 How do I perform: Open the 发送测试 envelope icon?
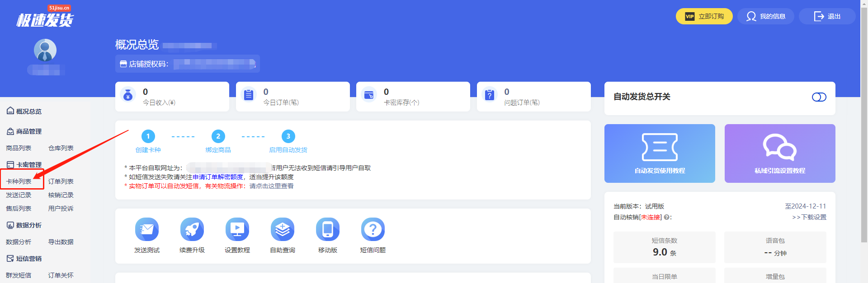[x=147, y=229]
